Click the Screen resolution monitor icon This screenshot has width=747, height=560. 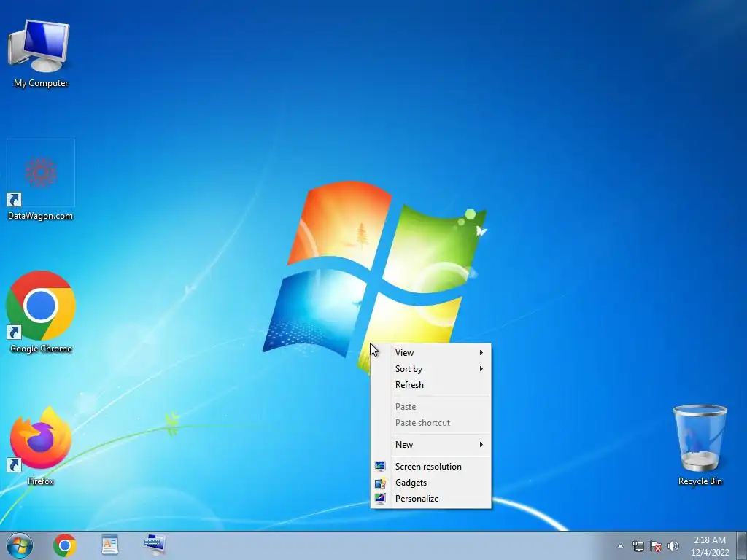(x=380, y=467)
